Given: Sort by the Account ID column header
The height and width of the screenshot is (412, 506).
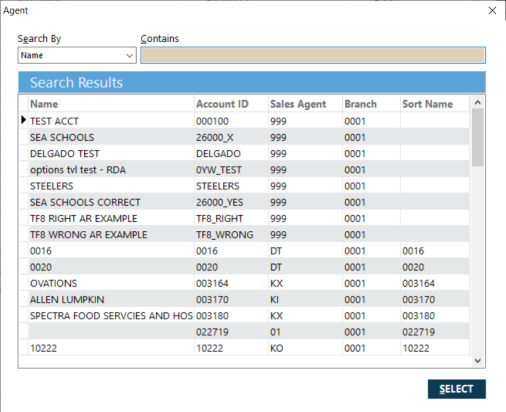Looking at the screenshot, I should coord(231,104).
